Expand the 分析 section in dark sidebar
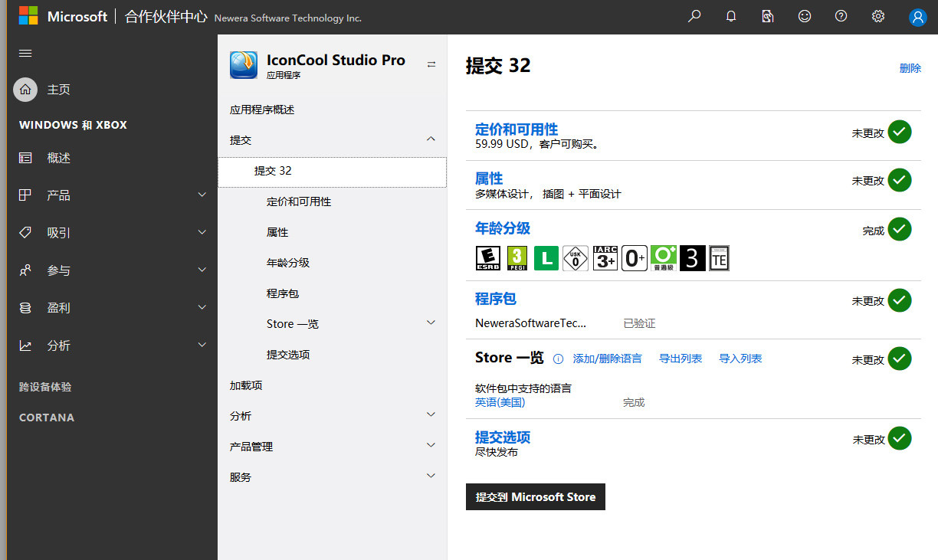Image resolution: width=938 pixels, height=560 pixels. (x=202, y=345)
